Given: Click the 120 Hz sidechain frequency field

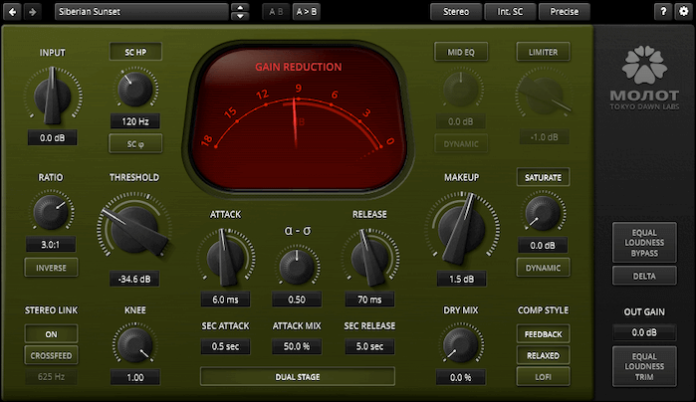Looking at the screenshot, I should (x=135, y=121).
